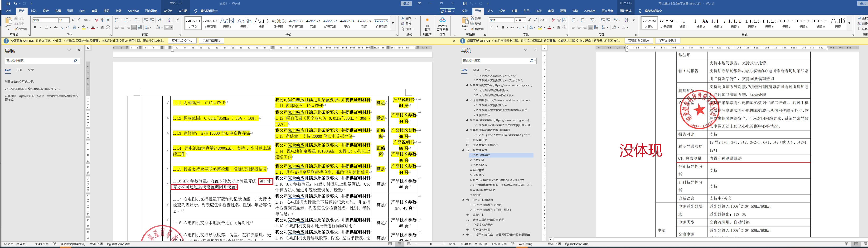The height and width of the screenshot is (248, 868).
Task: Toggle Bold in left window
Action: [x=35, y=28]
